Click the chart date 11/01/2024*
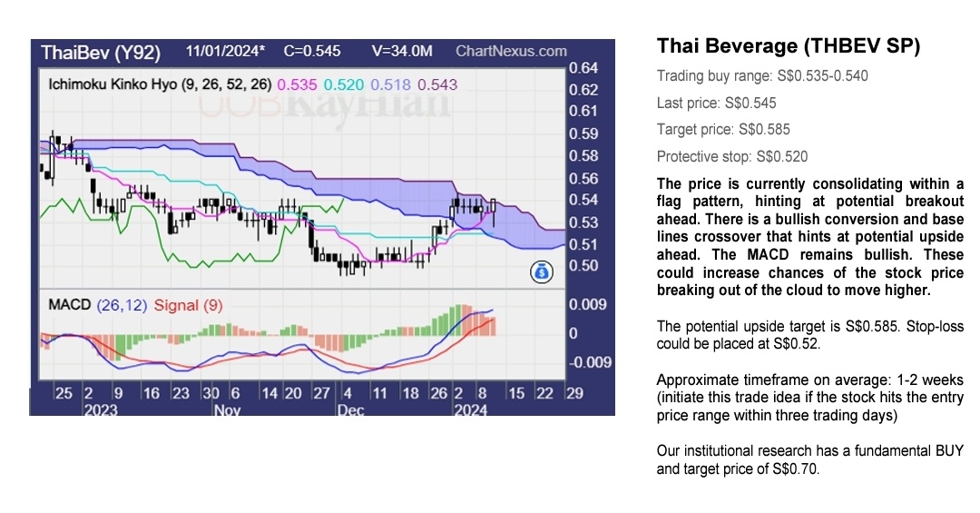 pyautogui.click(x=224, y=51)
